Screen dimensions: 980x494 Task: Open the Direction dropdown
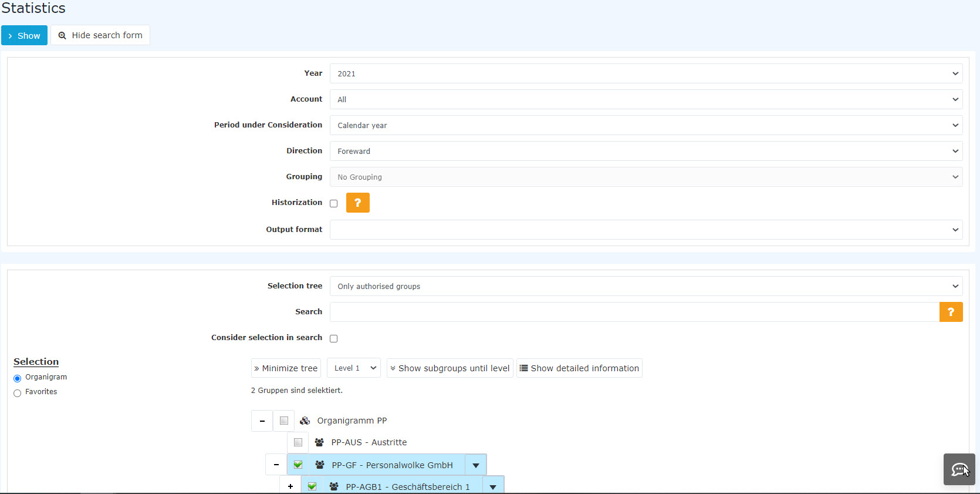(646, 151)
